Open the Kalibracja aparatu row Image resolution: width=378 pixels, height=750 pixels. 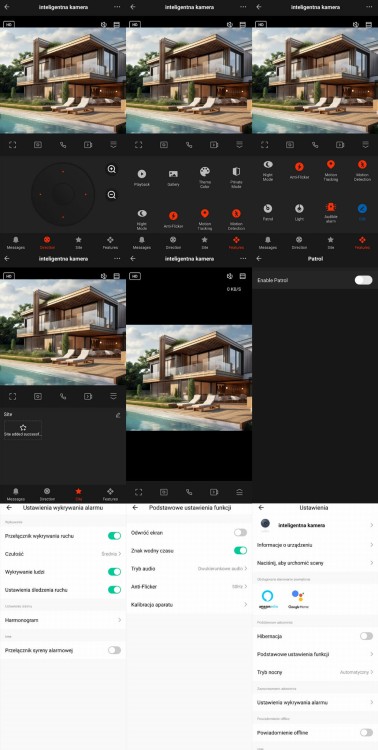coord(189,605)
